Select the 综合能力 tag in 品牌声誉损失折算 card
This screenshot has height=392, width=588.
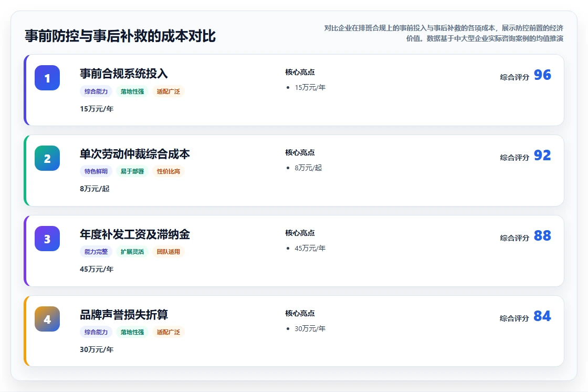click(x=96, y=332)
